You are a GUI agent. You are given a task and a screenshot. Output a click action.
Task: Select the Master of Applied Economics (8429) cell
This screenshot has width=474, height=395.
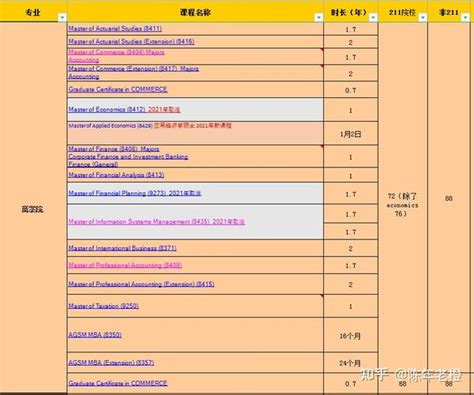(195, 133)
